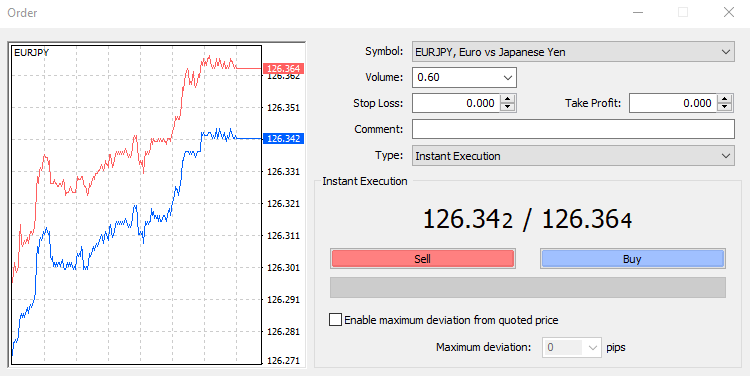Click the gray status bar below Sell/Buy
750x376 pixels.
click(528, 288)
